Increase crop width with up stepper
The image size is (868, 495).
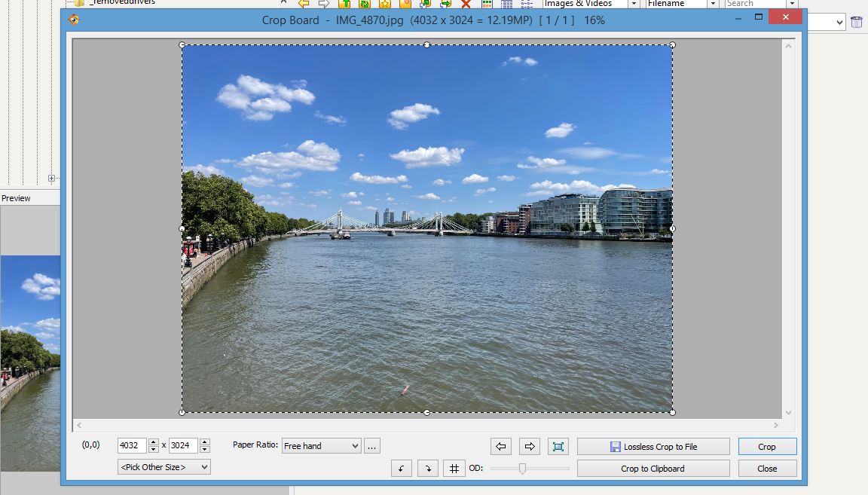click(154, 442)
